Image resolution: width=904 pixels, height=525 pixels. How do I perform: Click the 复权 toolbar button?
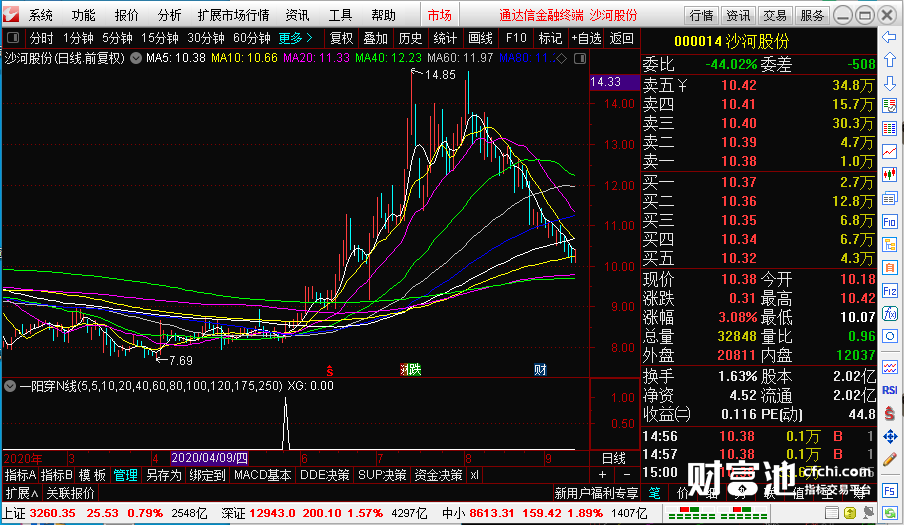pos(341,39)
